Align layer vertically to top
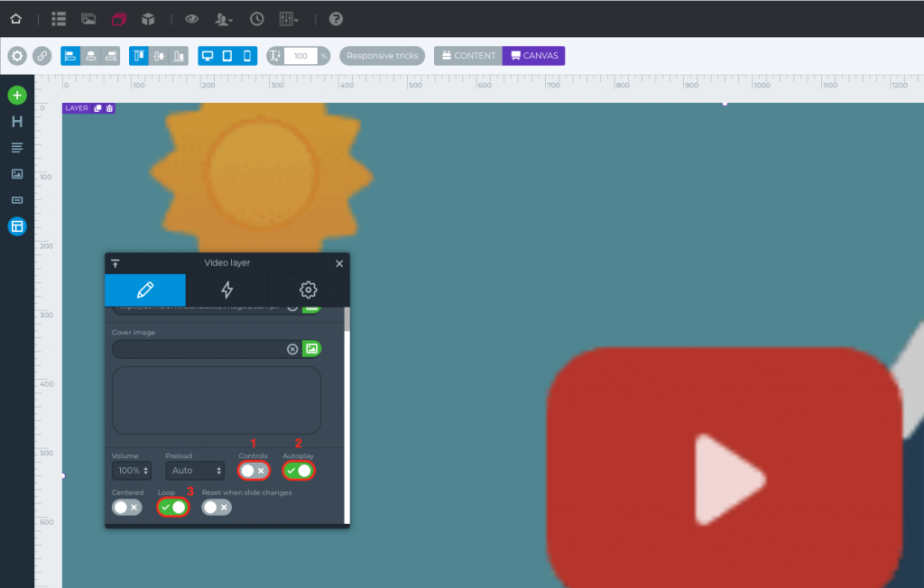Image resolution: width=924 pixels, height=588 pixels. click(138, 56)
